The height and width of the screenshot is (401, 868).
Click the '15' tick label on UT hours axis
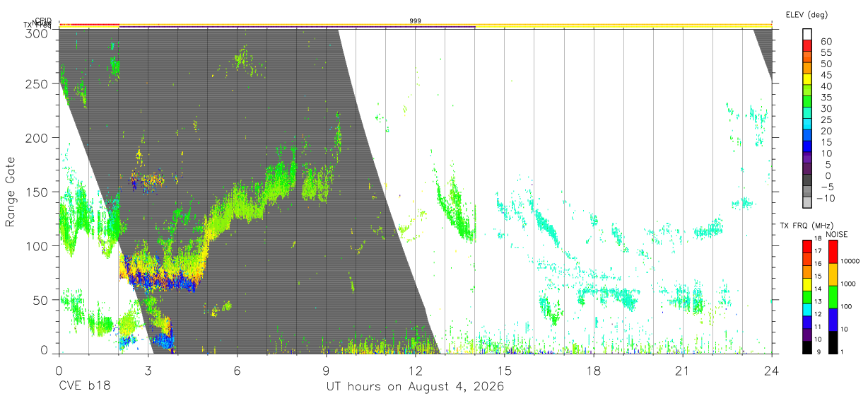(505, 371)
